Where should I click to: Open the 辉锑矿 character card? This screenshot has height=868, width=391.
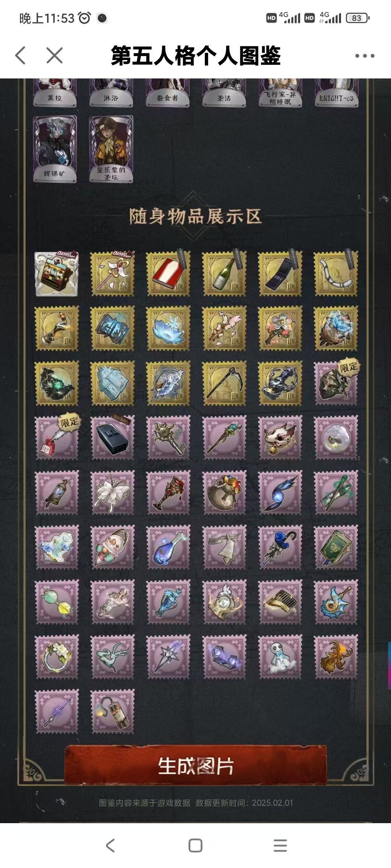(55, 149)
